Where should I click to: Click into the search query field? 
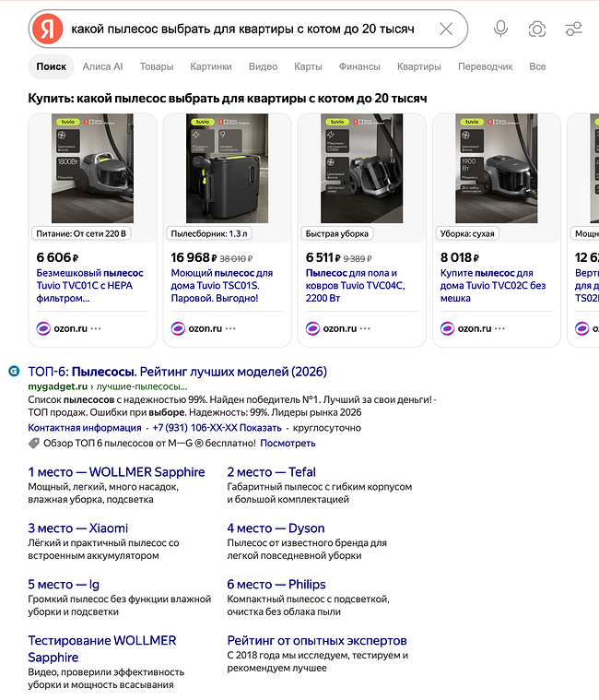[x=243, y=29]
